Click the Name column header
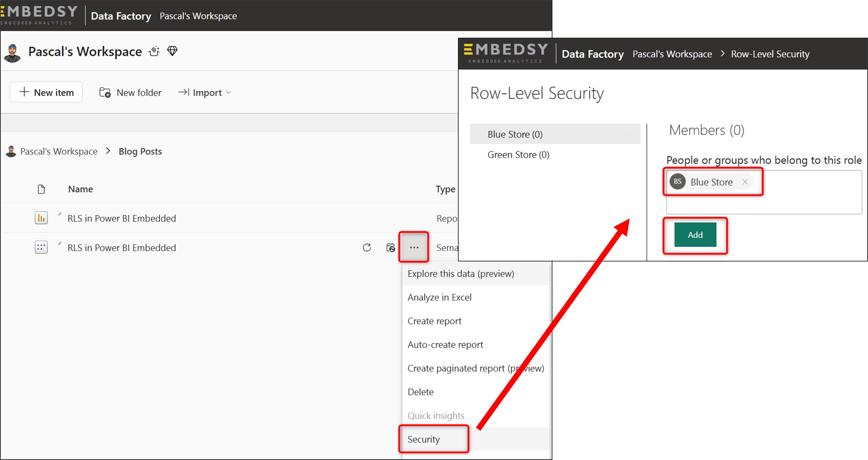Image resolution: width=868 pixels, height=460 pixels. pyautogui.click(x=80, y=189)
